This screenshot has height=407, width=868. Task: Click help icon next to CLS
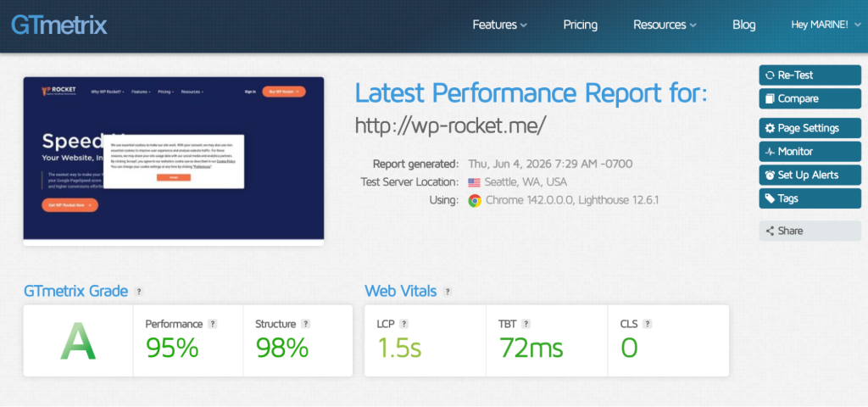pyautogui.click(x=647, y=324)
